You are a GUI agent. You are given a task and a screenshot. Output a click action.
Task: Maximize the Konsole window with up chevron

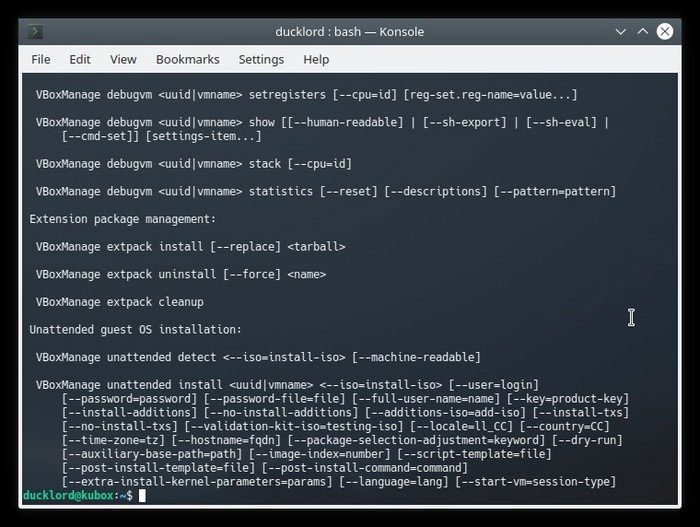point(642,32)
